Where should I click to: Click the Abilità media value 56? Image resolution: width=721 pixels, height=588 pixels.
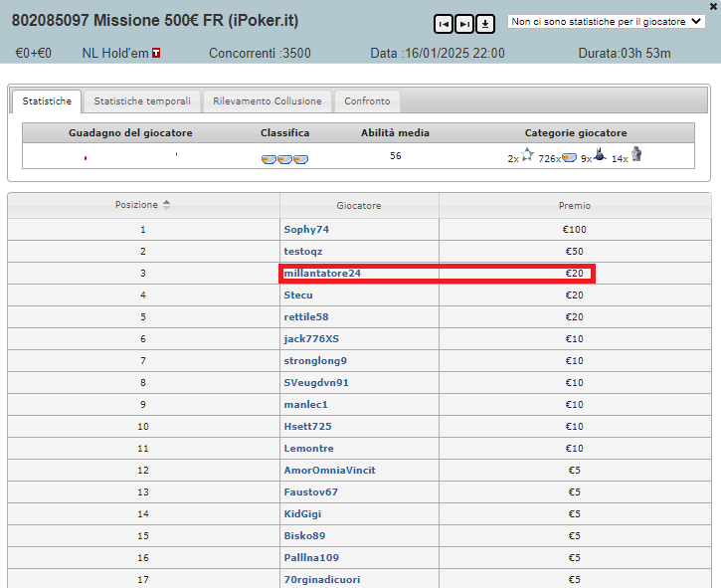click(396, 156)
